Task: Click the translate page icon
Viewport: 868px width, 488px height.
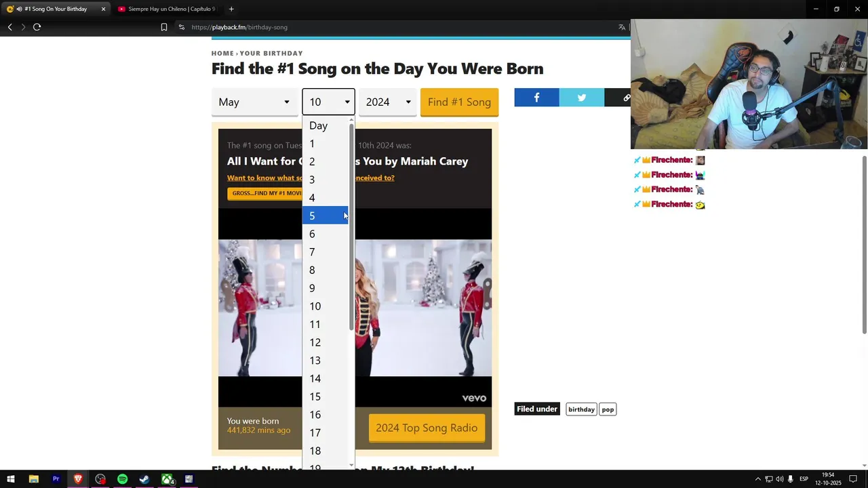Action: pyautogui.click(x=622, y=27)
